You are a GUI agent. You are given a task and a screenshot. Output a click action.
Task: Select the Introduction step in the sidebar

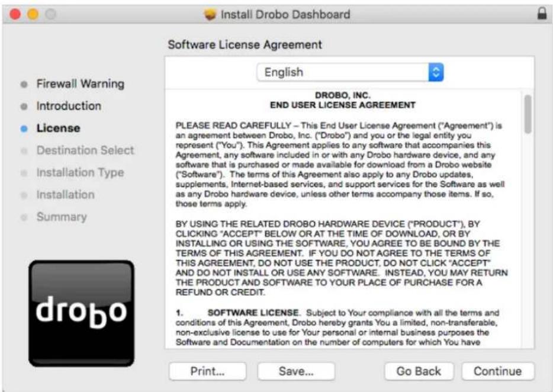point(69,106)
